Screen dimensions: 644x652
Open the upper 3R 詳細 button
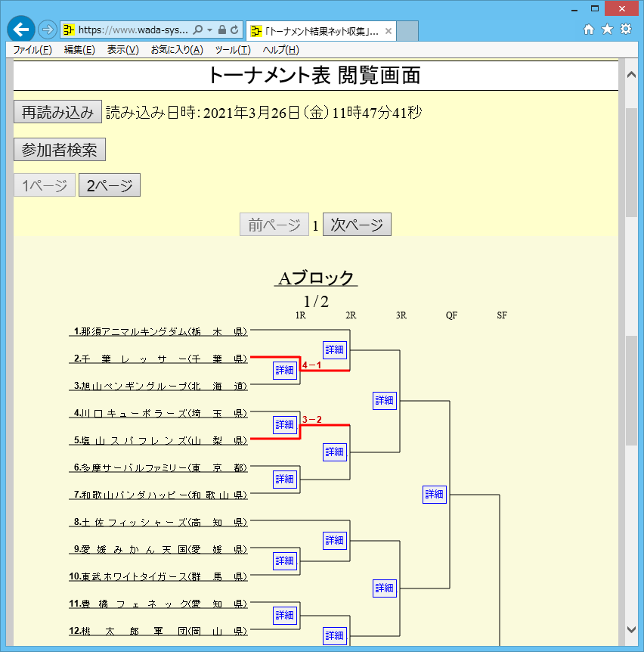coord(384,400)
